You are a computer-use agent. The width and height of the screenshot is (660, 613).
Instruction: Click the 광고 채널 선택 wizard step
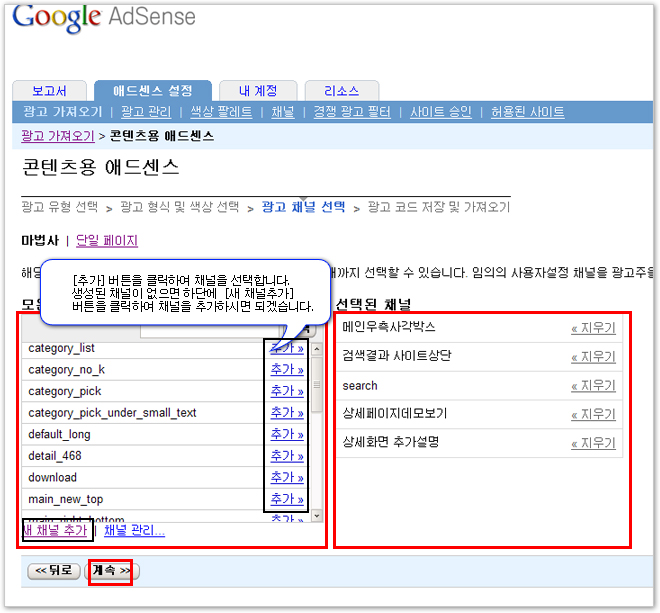pyautogui.click(x=303, y=207)
